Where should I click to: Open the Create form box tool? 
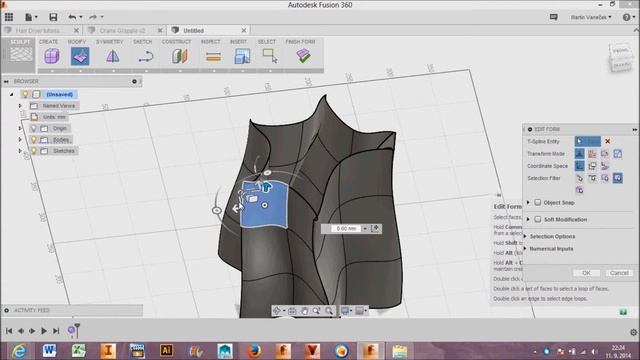point(52,56)
